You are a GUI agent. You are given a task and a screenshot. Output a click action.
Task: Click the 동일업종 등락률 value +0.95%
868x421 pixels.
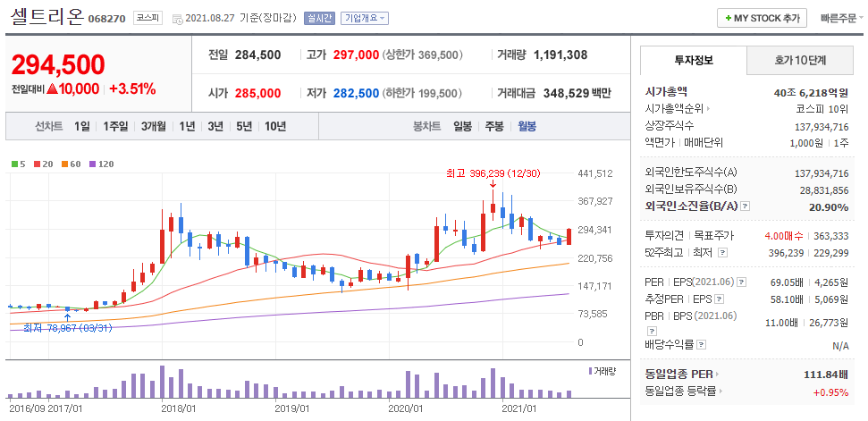(x=831, y=392)
